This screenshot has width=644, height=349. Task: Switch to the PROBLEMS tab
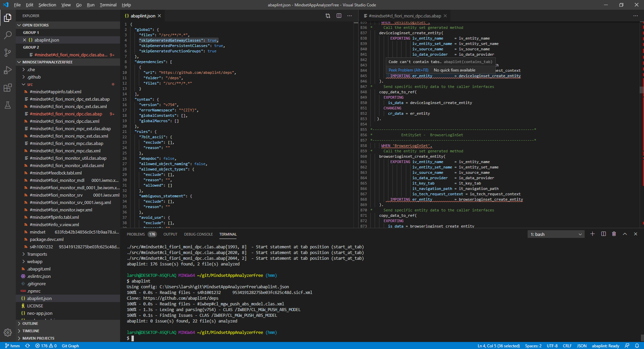136,234
